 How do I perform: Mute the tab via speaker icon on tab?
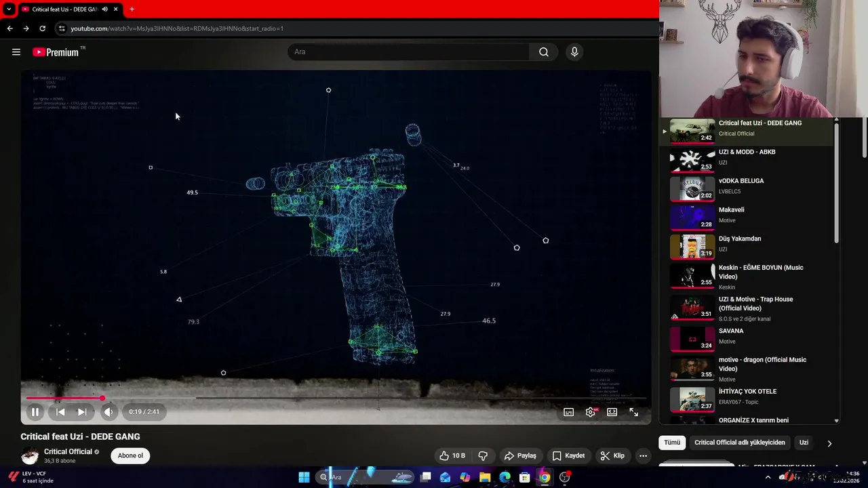click(x=104, y=9)
